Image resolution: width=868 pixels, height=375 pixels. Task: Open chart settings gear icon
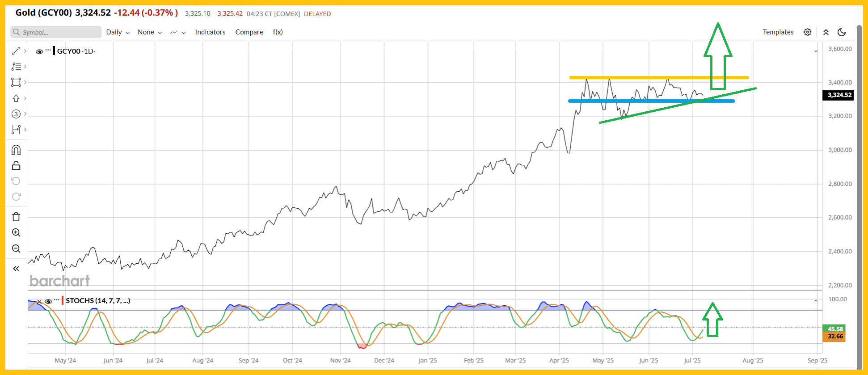pos(807,32)
